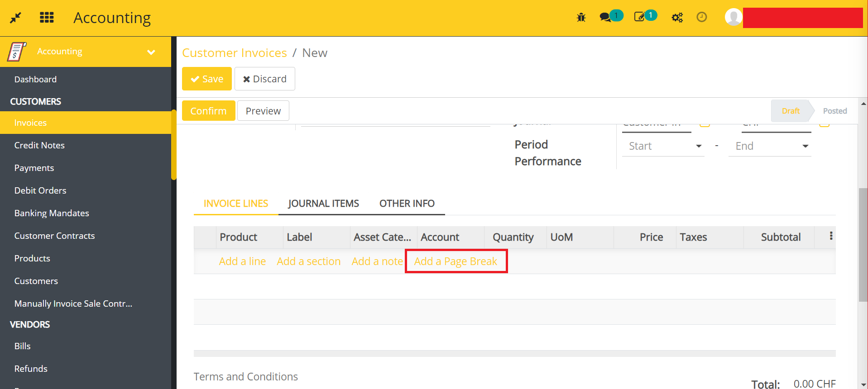Open Credit Notes in sidebar
The height and width of the screenshot is (389, 868).
[x=39, y=145]
